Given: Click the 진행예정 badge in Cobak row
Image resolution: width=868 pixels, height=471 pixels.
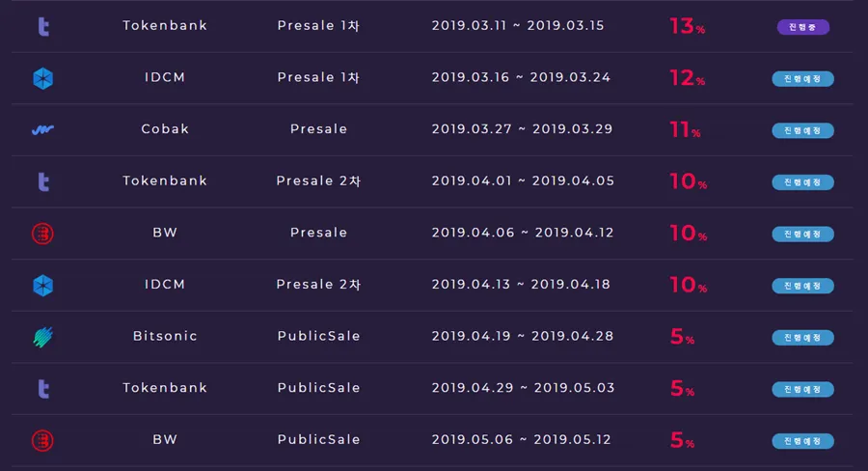Looking at the screenshot, I should [802, 130].
